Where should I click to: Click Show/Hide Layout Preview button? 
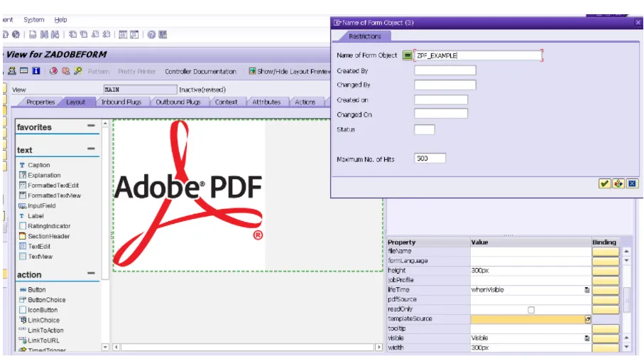coord(290,71)
